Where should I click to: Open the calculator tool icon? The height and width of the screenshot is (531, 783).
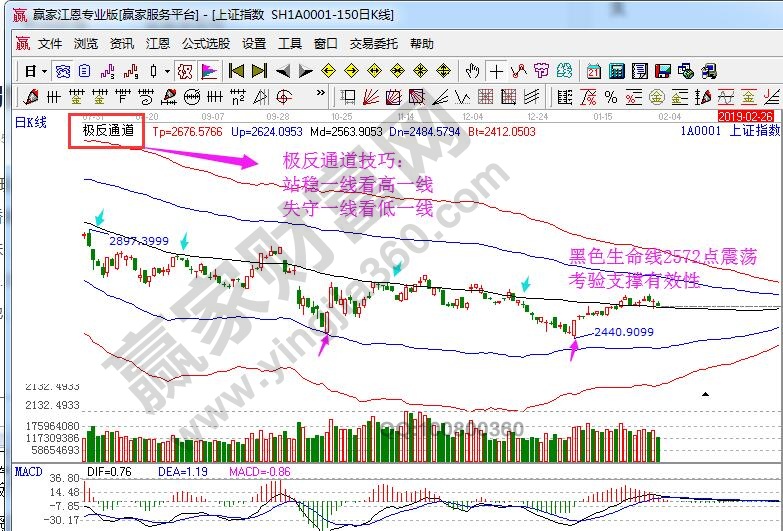[616, 71]
